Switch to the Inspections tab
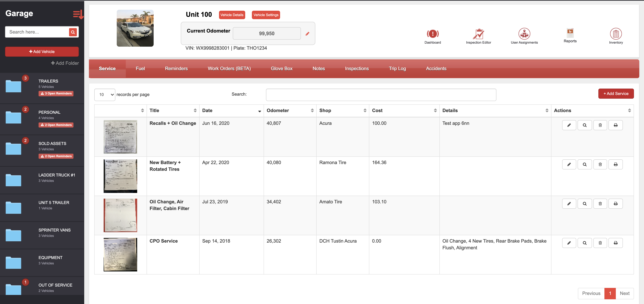 pyautogui.click(x=357, y=68)
